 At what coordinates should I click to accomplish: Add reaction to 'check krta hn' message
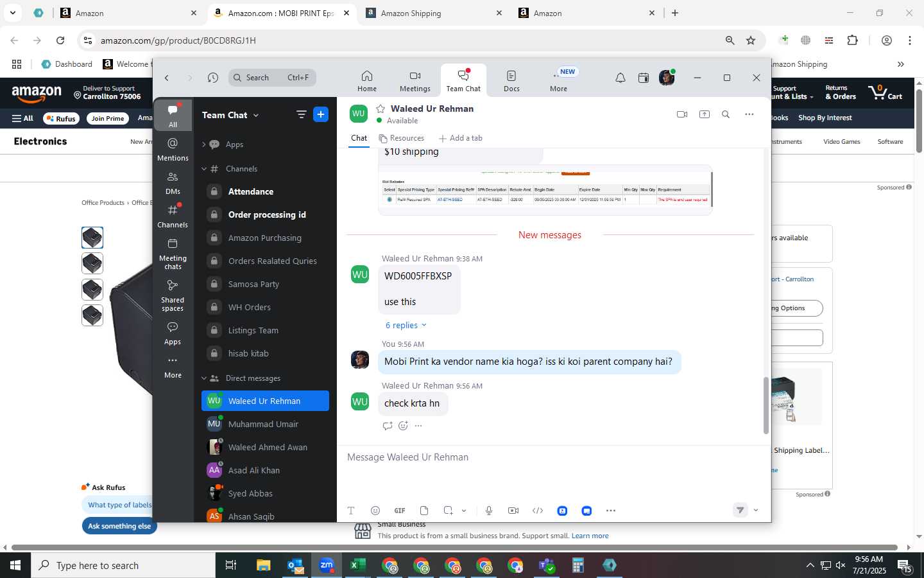tap(403, 426)
